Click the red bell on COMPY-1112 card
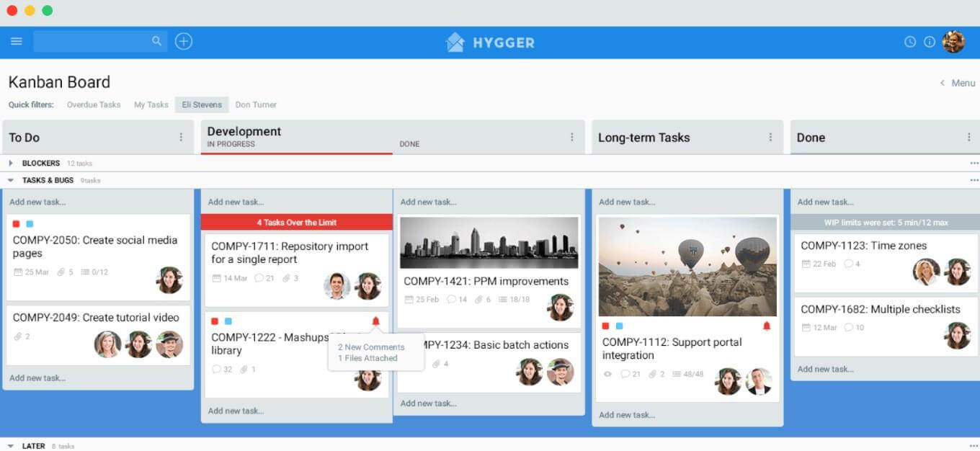 [767, 326]
